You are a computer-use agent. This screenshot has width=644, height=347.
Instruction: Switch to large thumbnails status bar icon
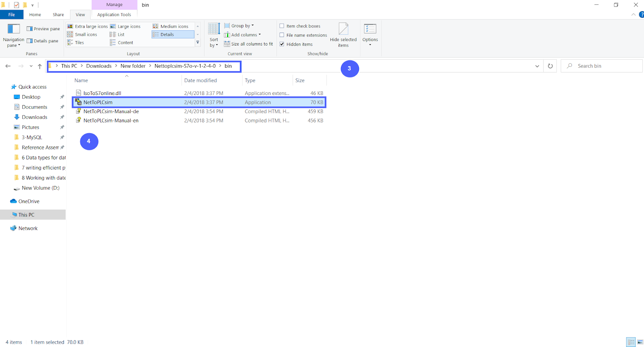coord(640,342)
